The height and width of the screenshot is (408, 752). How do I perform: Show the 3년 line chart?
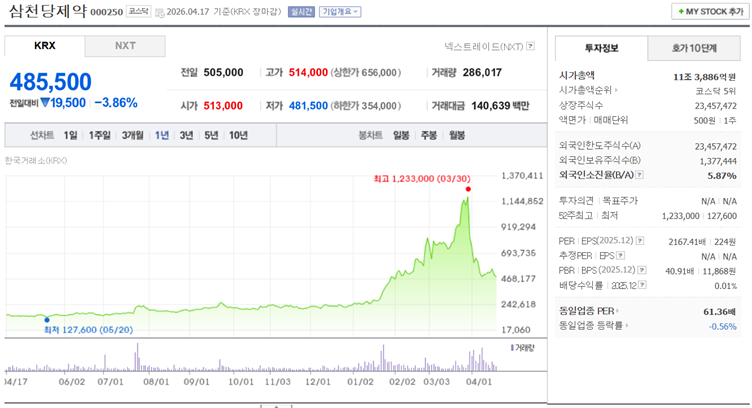pyautogui.click(x=186, y=135)
